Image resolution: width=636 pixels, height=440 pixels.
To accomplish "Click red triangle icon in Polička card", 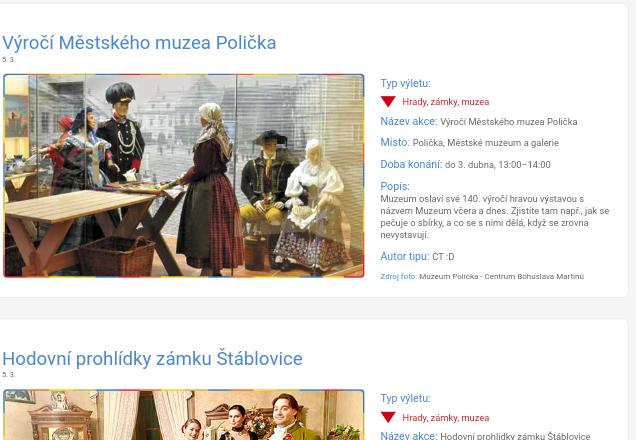I will coord(388,101).
